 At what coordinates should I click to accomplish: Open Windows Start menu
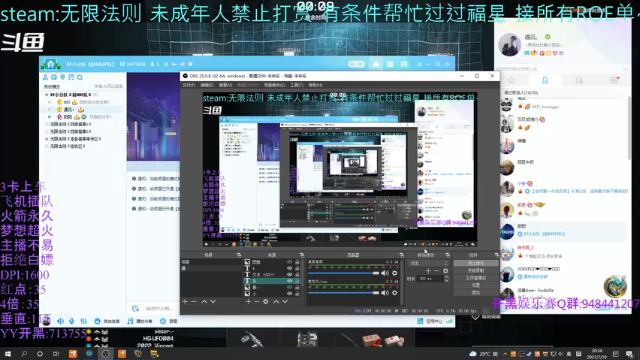point(8,354)
